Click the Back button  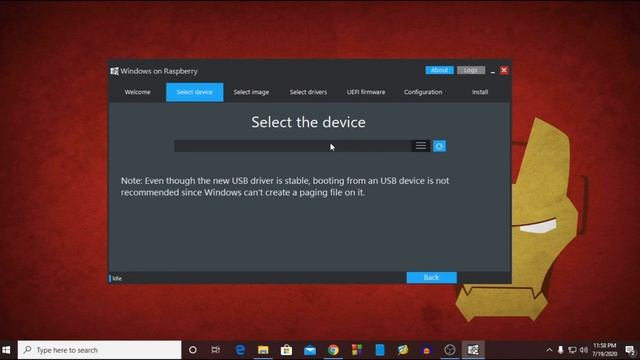(x=431, y=278)
